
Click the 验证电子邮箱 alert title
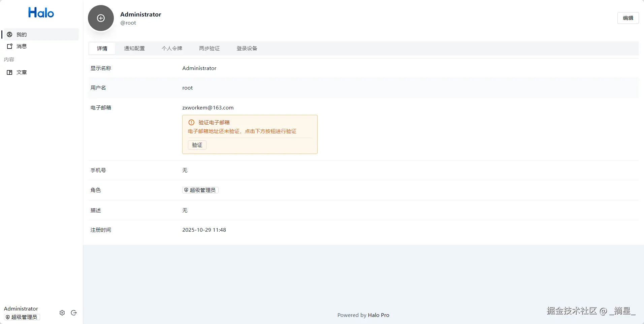pos(214,122)
